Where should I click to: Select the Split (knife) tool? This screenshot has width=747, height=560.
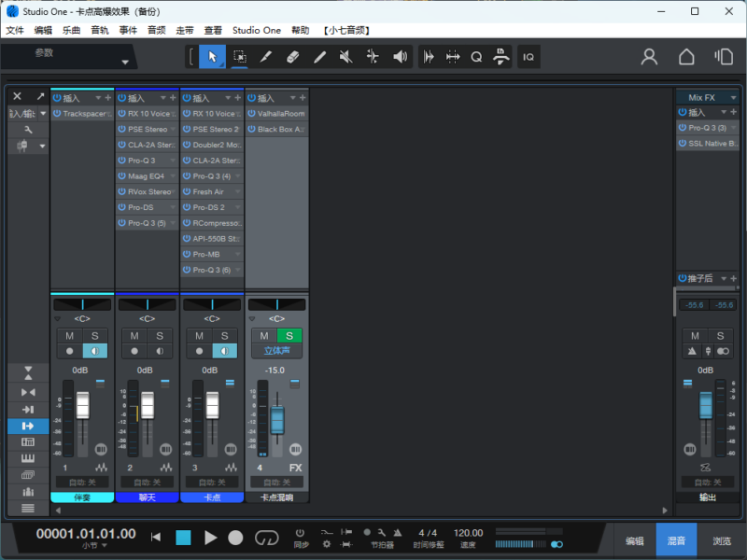tap(266, 57)
